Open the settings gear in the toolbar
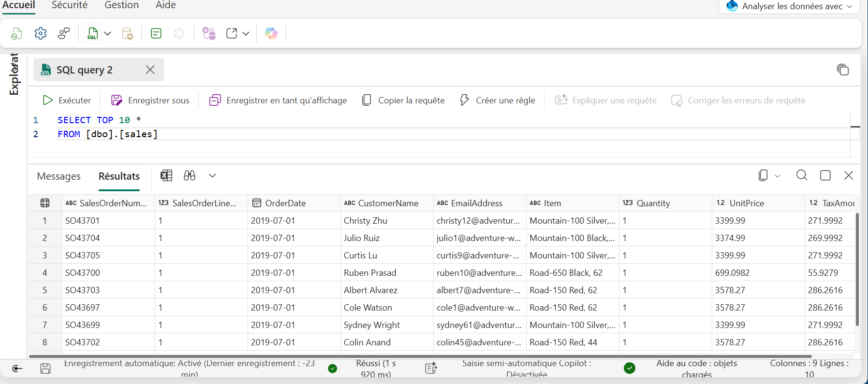868x384 pixels. coord(41,33)
